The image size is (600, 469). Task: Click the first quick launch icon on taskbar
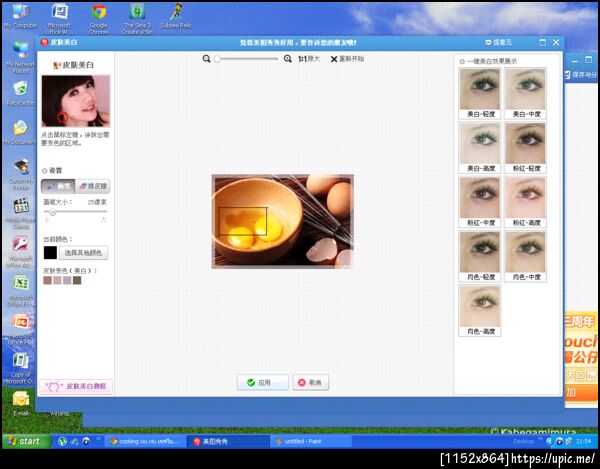[62, 441]
